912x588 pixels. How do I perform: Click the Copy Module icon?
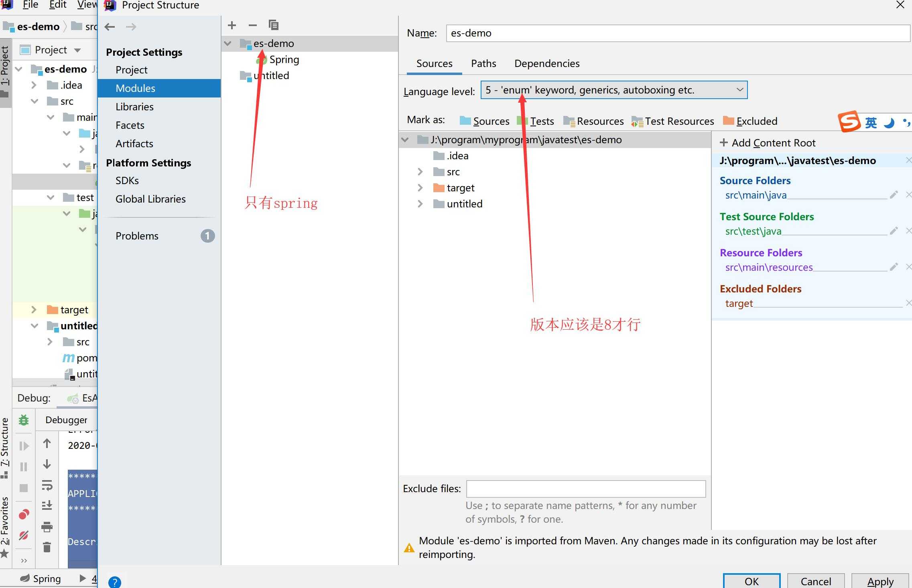273,24
